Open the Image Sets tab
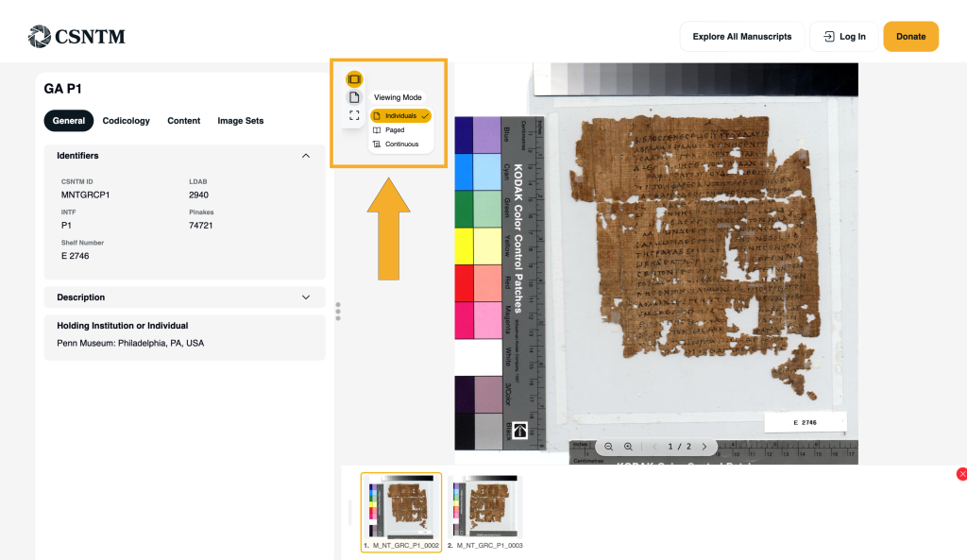 240,121
